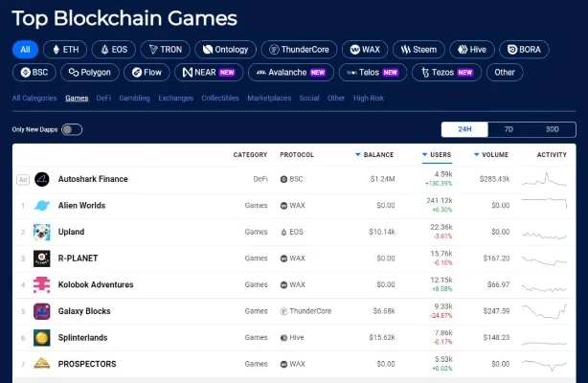
Task: Filter by Tezos protocol
Action: [x=446, y=73]
